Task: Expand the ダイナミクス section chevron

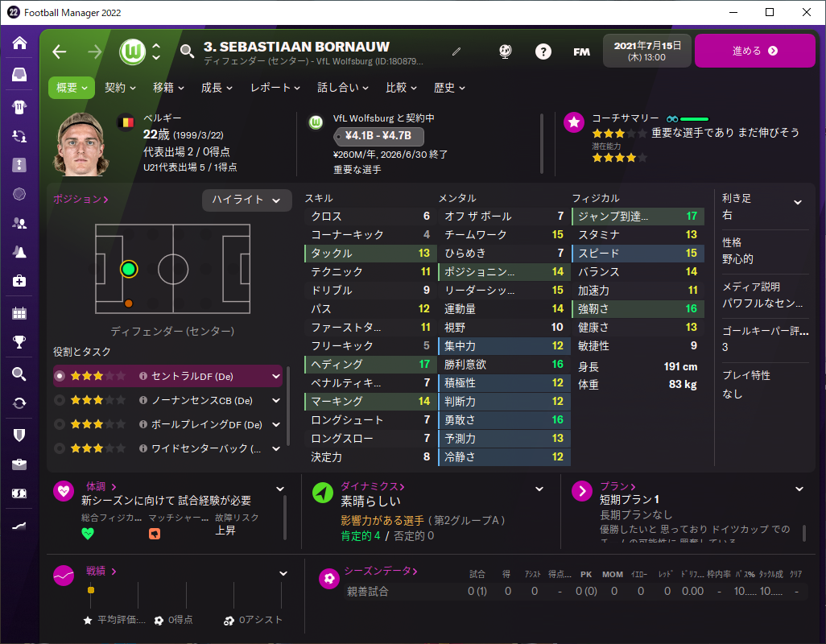Action: pos(539,489)
